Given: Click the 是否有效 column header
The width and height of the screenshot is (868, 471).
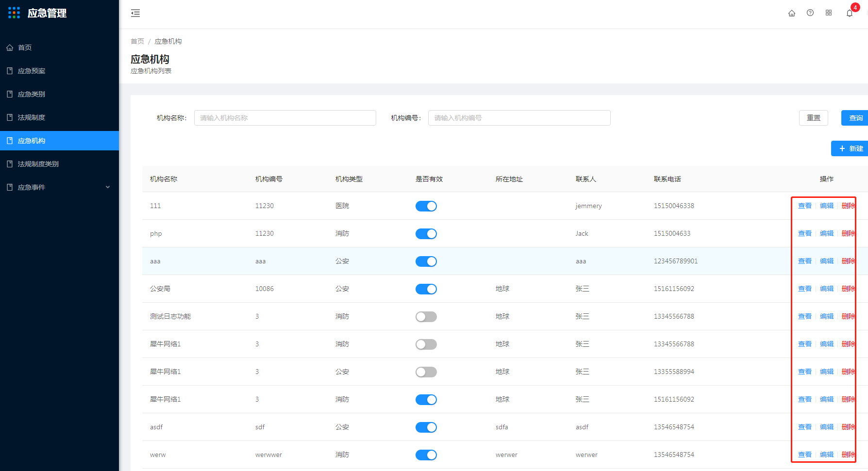Looking at the screenshot, I should coord(429,179).
